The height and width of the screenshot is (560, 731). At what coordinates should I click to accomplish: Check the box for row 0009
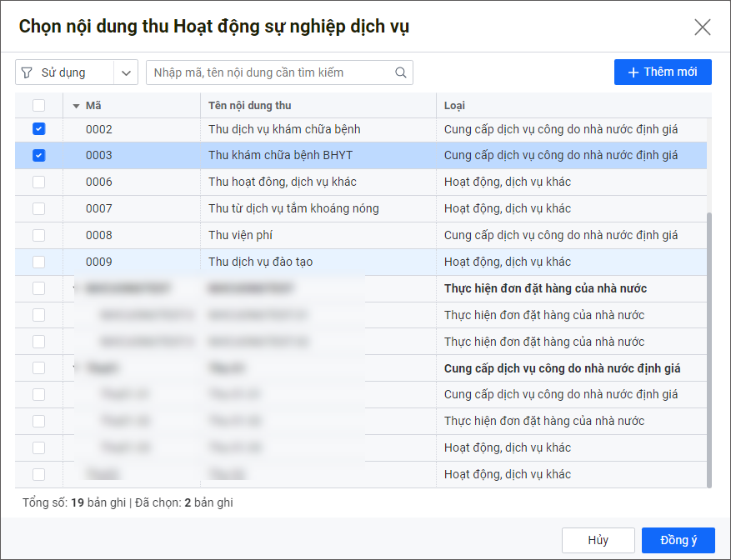pos(39,262)
